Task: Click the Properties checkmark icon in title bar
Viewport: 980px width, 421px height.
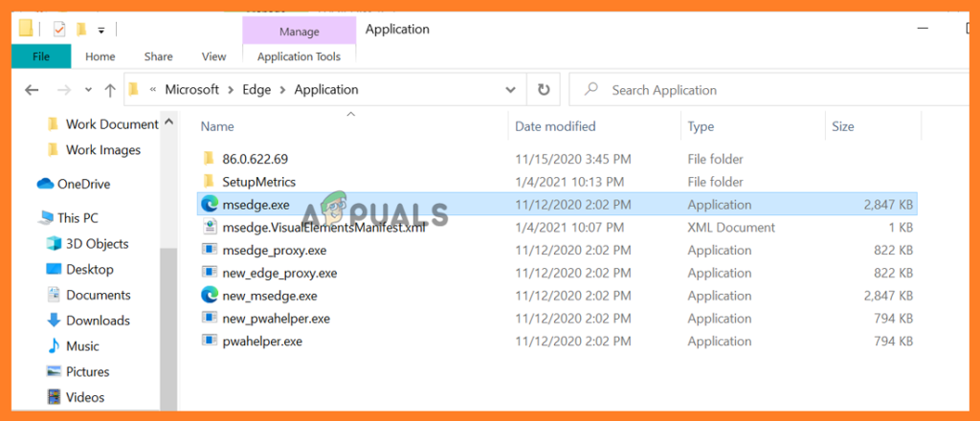Action: [x=59, y=29]
